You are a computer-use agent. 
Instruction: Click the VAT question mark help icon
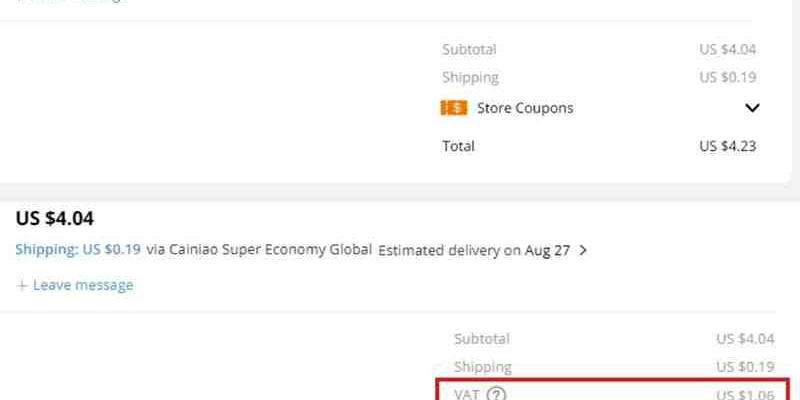[496, 394]
